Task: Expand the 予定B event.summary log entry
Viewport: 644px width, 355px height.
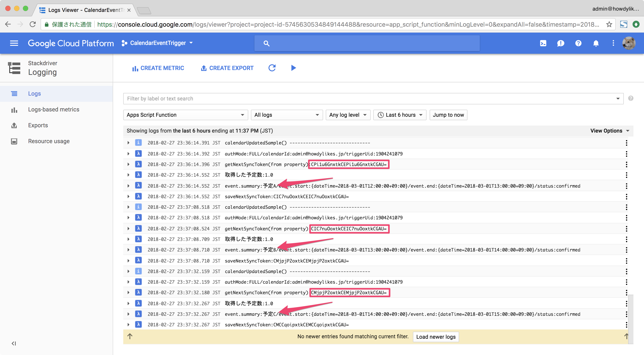Action: [128, 250]
